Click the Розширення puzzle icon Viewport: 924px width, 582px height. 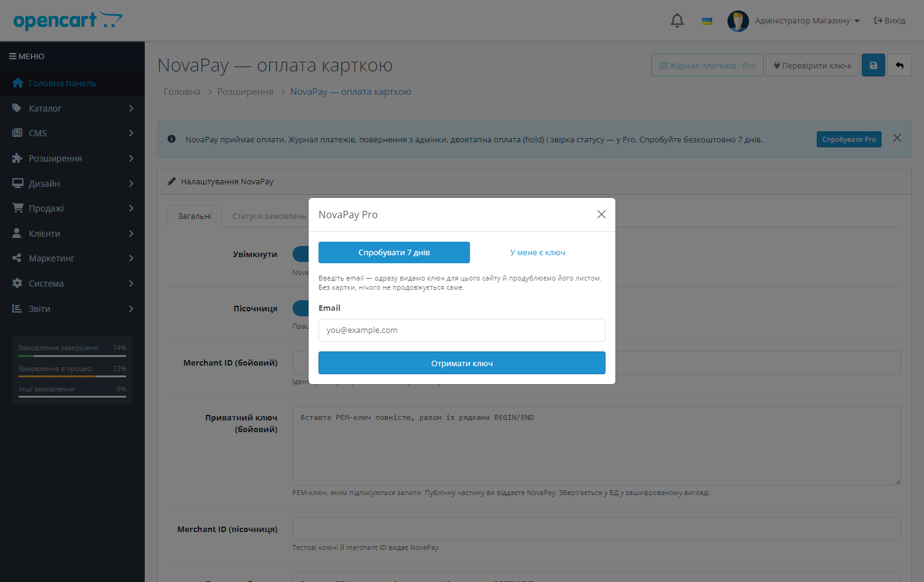(17, 158)
